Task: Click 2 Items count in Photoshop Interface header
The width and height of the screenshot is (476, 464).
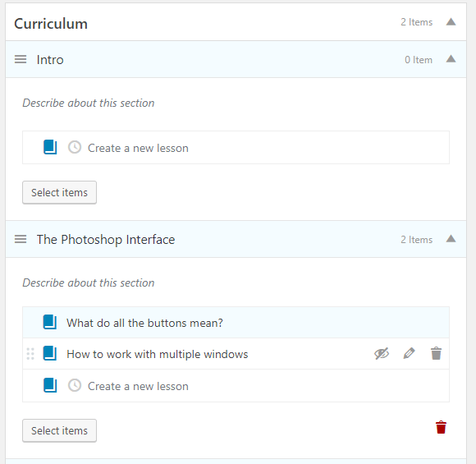Action: click(417, 240)
